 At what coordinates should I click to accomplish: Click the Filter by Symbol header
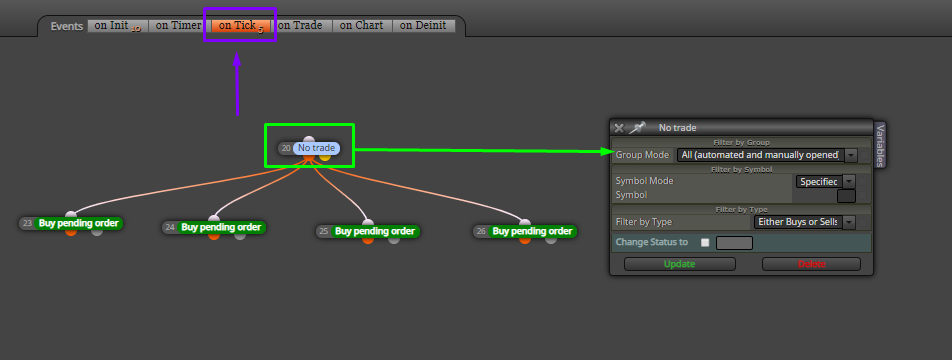tap(741, 169)
